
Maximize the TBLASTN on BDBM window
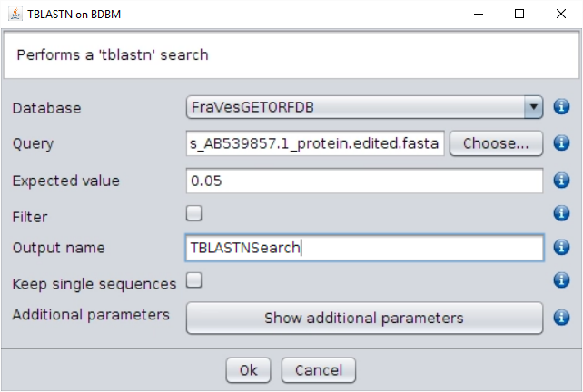[519, 14]
